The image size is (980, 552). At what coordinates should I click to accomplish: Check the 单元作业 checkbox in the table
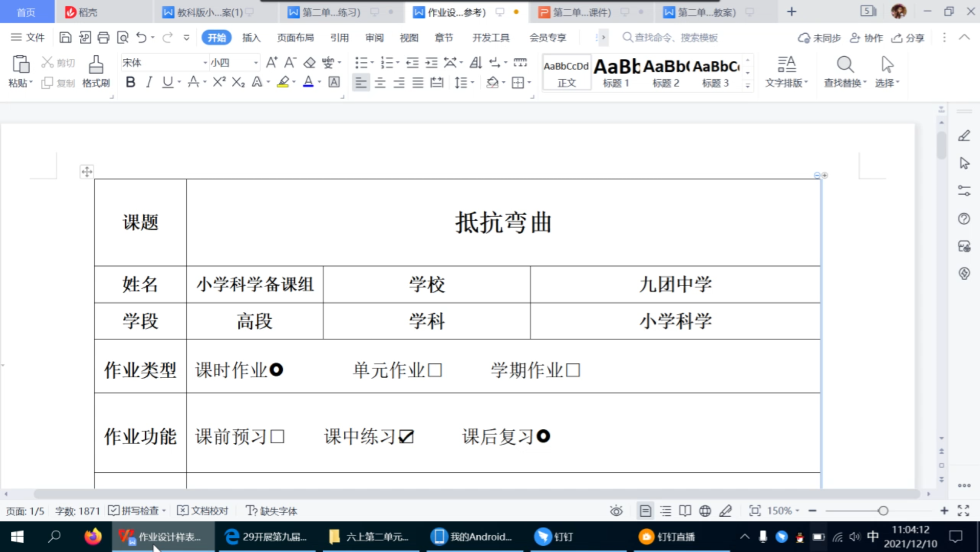(434, 370)
